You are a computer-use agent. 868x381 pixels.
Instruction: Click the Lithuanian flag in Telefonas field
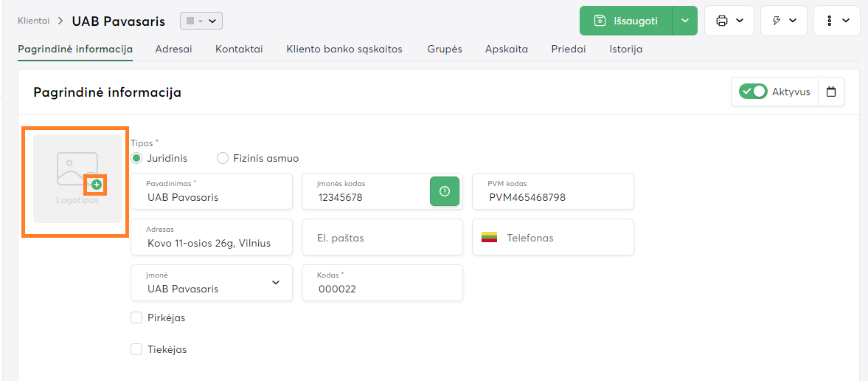490,238
